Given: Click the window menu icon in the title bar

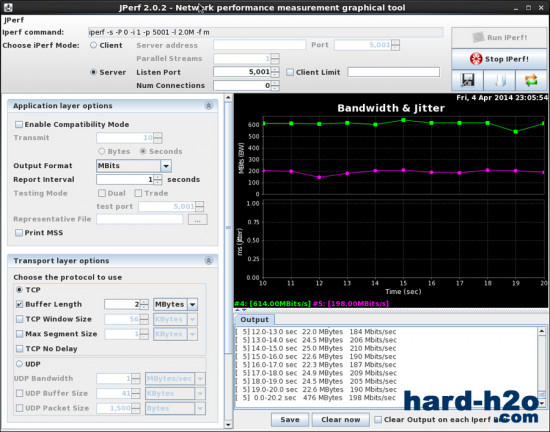Looking at the screenshot, I should tap(8, 7).
